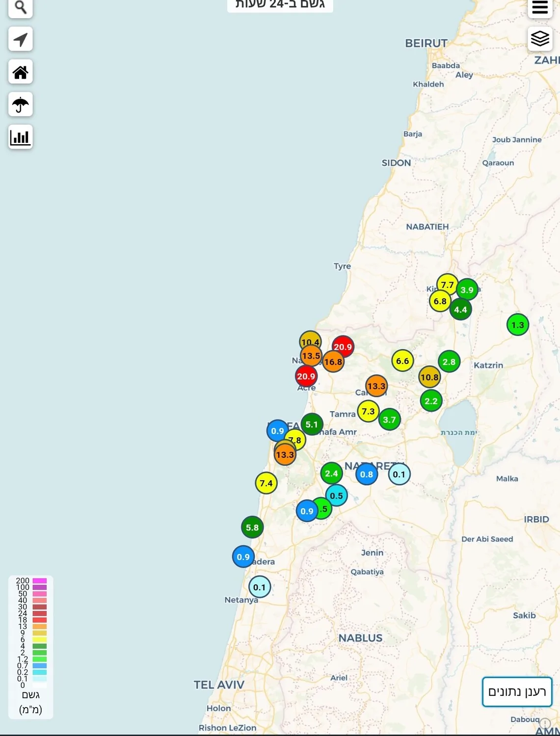Tap the גשם ב-24 שעות title label

click(x=280, y=4)
